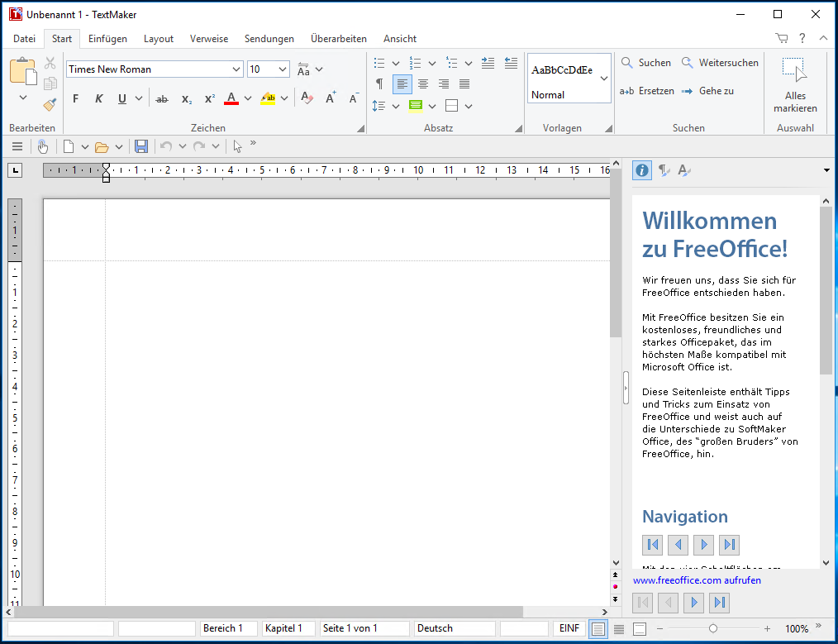Enable center paragraph alignment
This screenshot has width=838, height=644.
[x=422, y=83]
